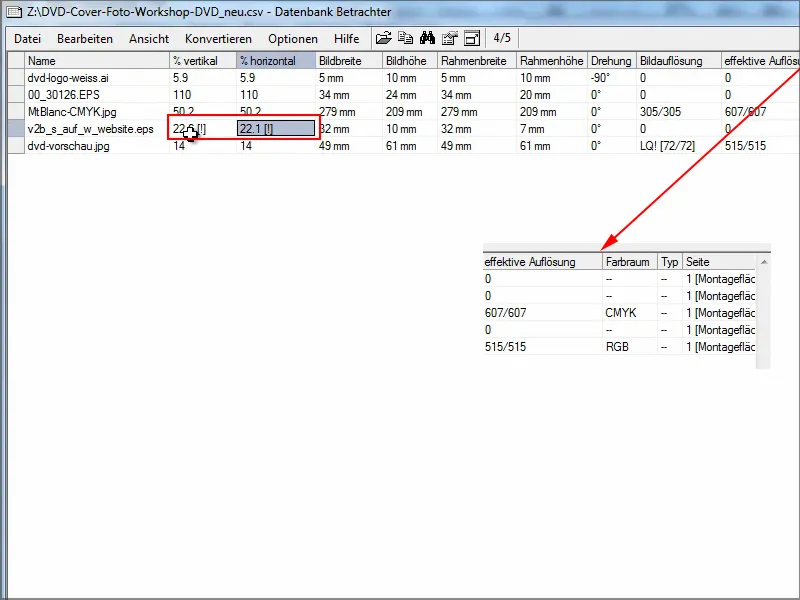The width and height of the screenshot is (800, 600).
Task: Open the Konvertieren menu
Action: [x=218, y=39]
